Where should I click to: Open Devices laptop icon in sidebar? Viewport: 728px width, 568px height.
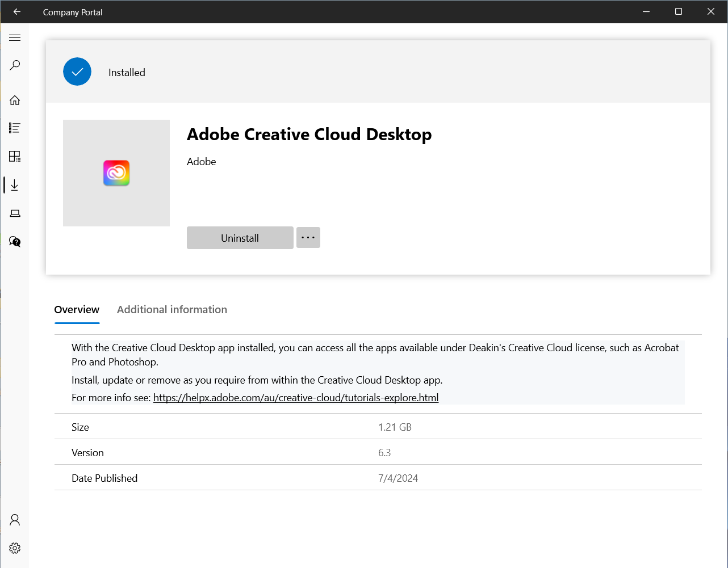point(15,213)
